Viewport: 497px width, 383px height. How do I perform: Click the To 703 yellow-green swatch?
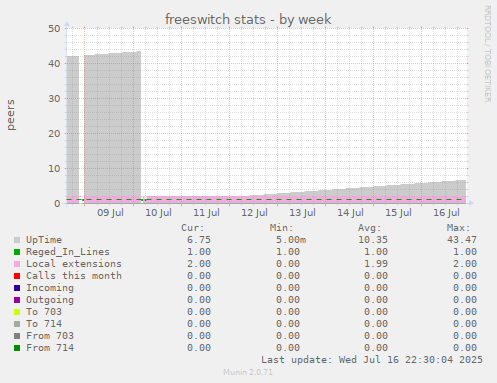pos(17,312)
